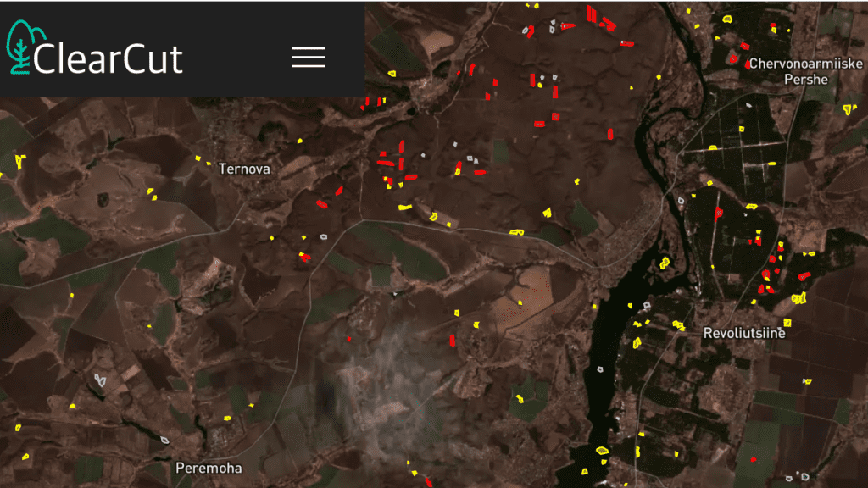Select the Revoliutsiine place label
Viewport: 868px width, 488px height.
tap(744, 333)
